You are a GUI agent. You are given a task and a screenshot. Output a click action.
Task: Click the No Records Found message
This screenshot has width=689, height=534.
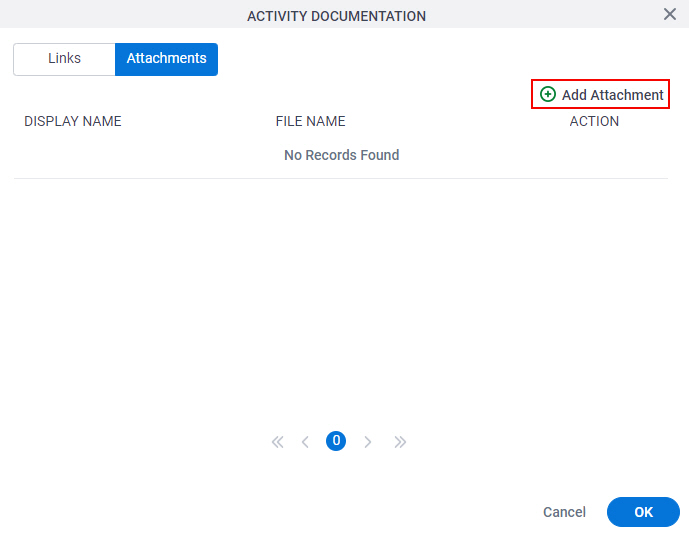click(341, 155)
